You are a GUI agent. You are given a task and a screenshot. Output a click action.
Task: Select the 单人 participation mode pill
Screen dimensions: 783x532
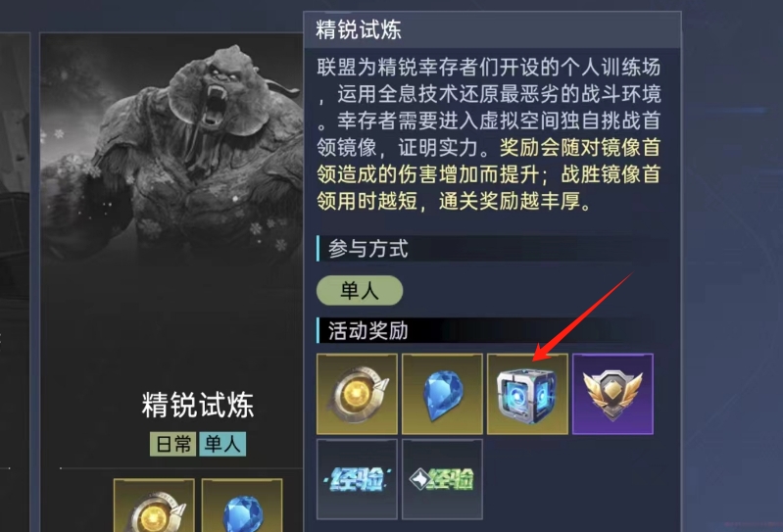(x=360, y=290)
